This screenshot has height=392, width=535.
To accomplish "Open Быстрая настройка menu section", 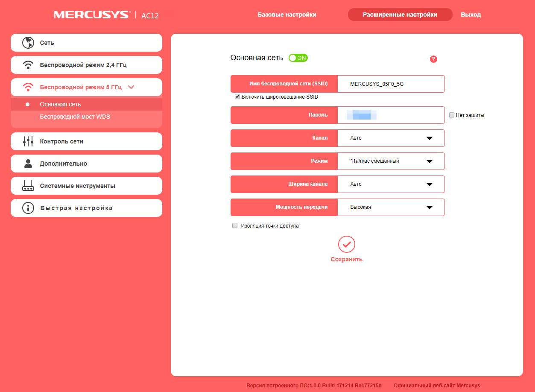I will [x=86, y=208].
